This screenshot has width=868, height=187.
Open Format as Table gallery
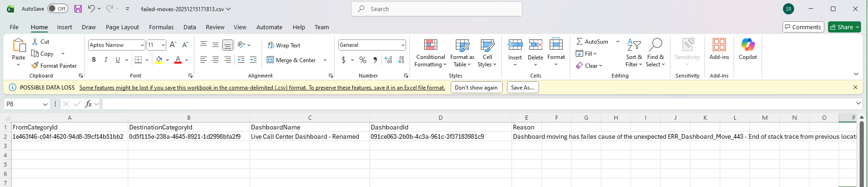coord(462,53)
